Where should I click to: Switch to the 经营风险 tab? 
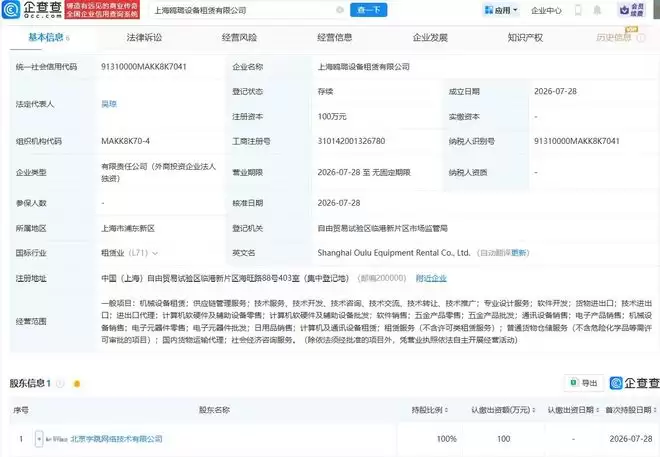click(239, 37)
